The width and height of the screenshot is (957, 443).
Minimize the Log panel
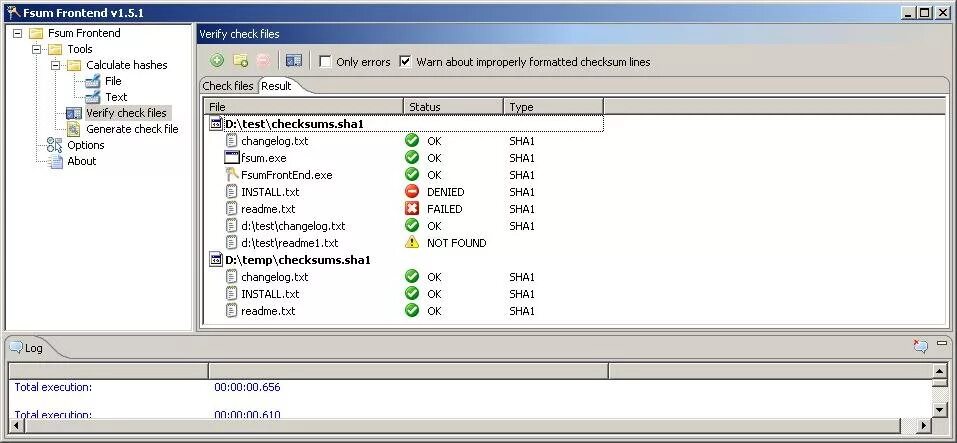(942, 343)
